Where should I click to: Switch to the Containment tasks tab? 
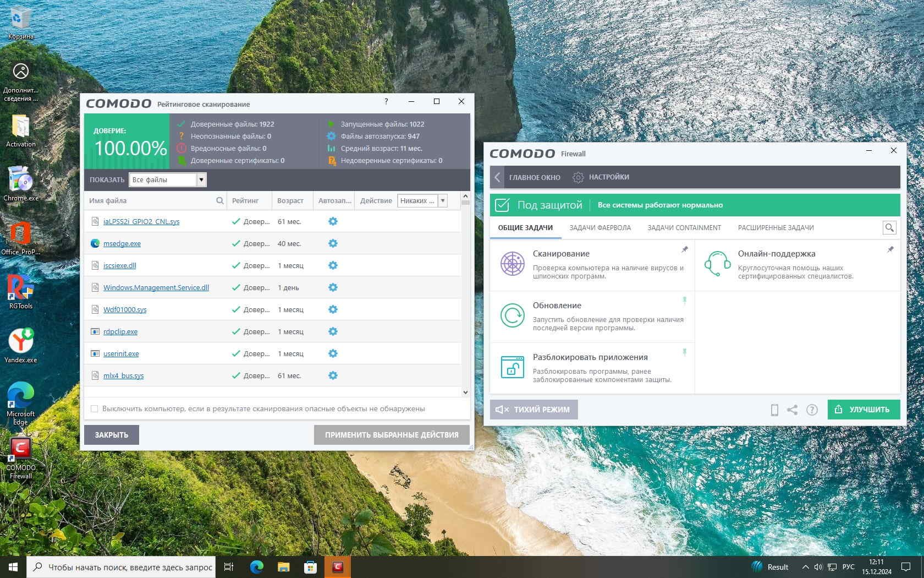[684, 227]
